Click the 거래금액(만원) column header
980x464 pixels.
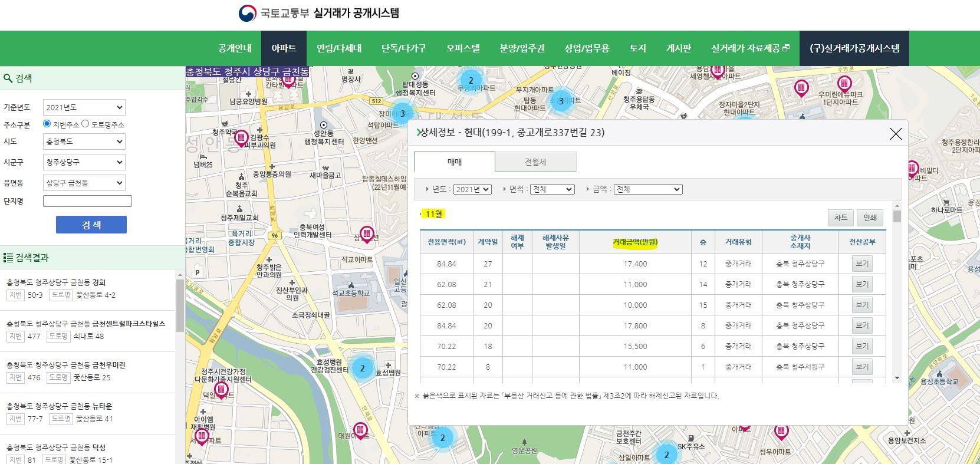(635, 242)
